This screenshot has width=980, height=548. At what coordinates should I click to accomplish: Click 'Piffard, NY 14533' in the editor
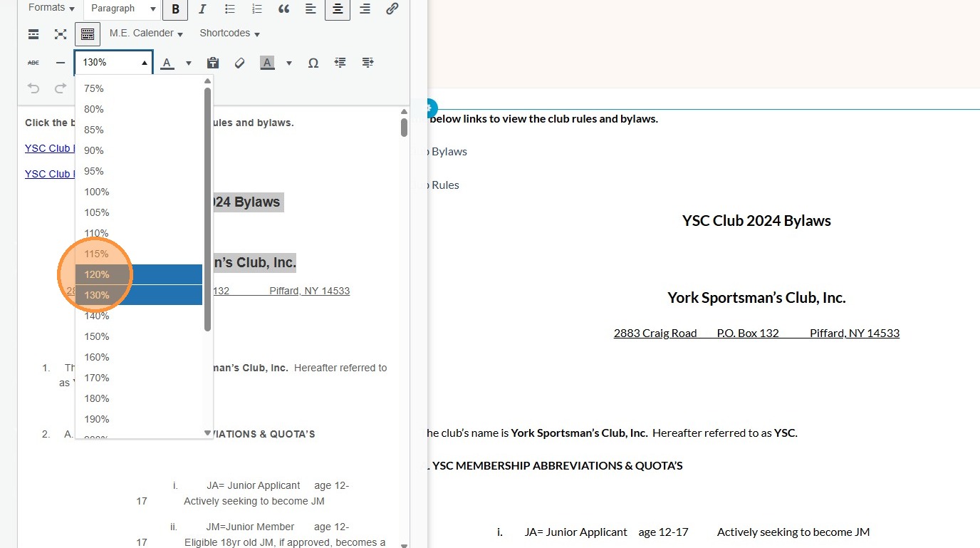pos(310,291)
